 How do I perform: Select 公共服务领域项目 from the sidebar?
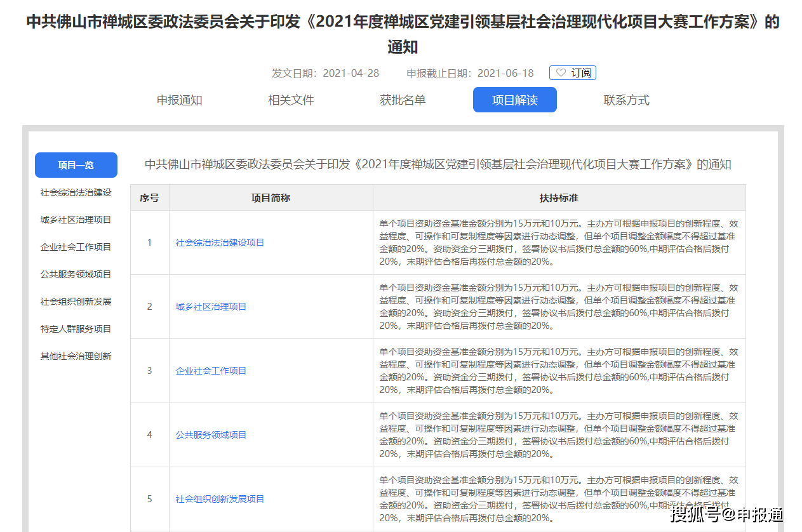click(x=76, y=274)
